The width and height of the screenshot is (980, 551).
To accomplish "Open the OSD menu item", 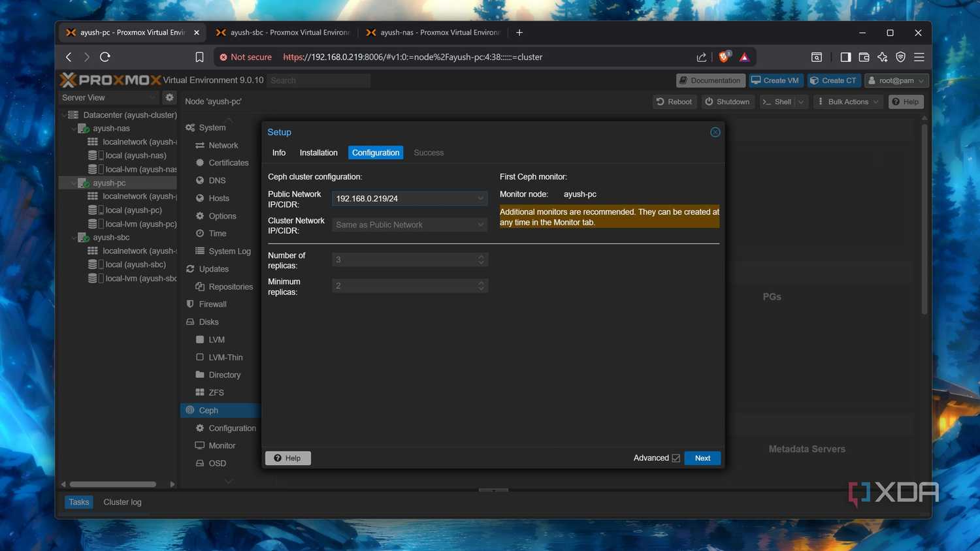I will pyautogui.click(x=218, y=464).
